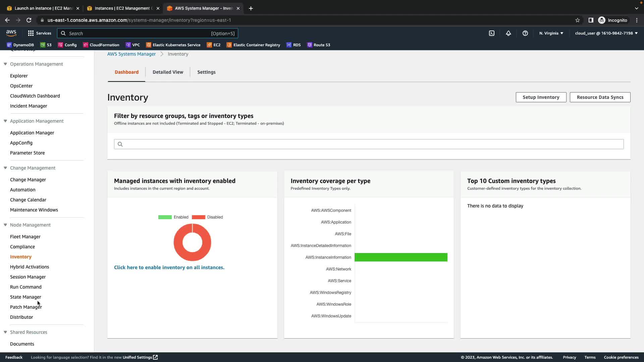Collapse the Operations Management section
The width and height of the screenshot is (644, 362).
(5, 64)
